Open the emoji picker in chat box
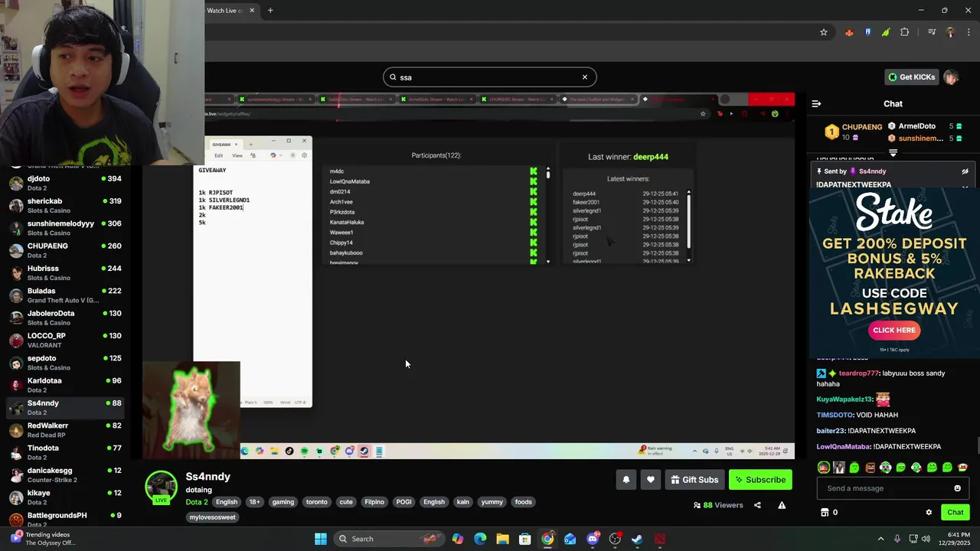Image resolution: width=980 pixels, height=551 pixels. coord(957,488)
